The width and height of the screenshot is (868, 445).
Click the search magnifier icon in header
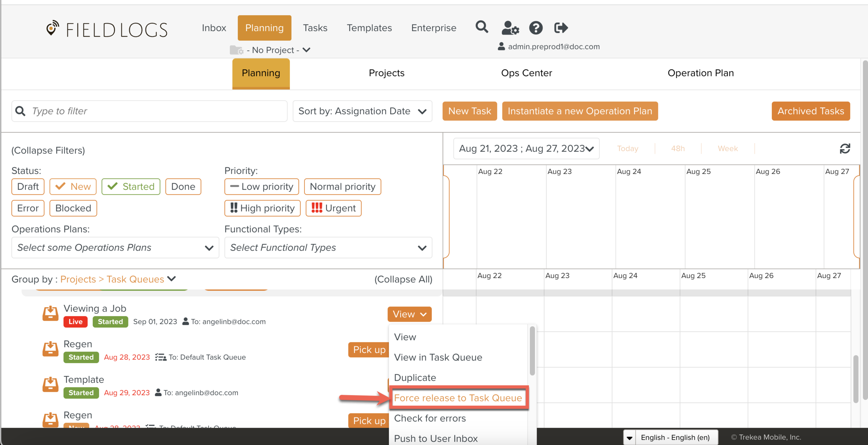(x=482, y=27)
